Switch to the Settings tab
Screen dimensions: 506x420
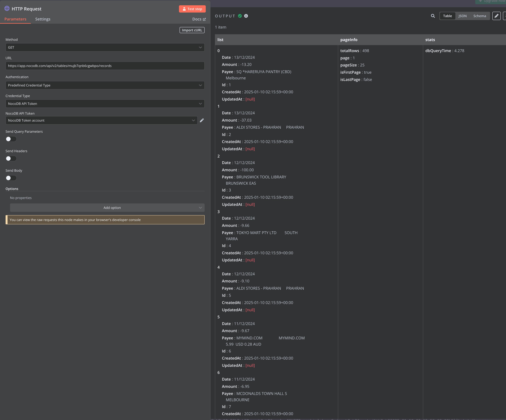click(43, 19)
